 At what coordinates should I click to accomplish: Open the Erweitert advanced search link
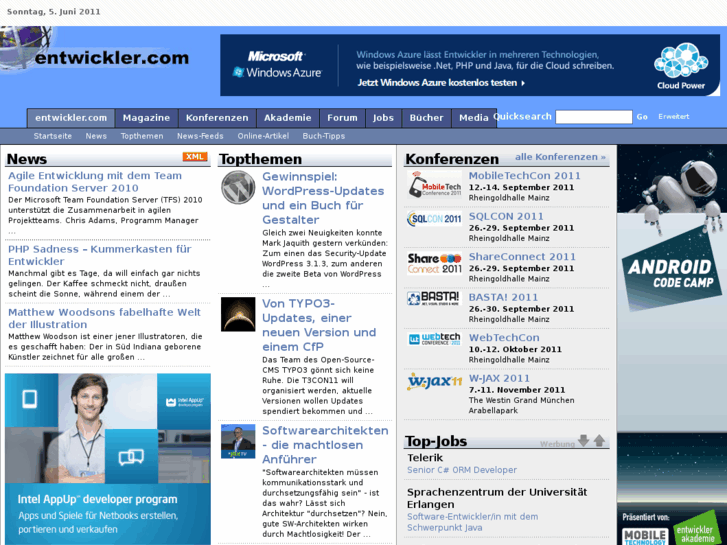[x=674, y=116]
